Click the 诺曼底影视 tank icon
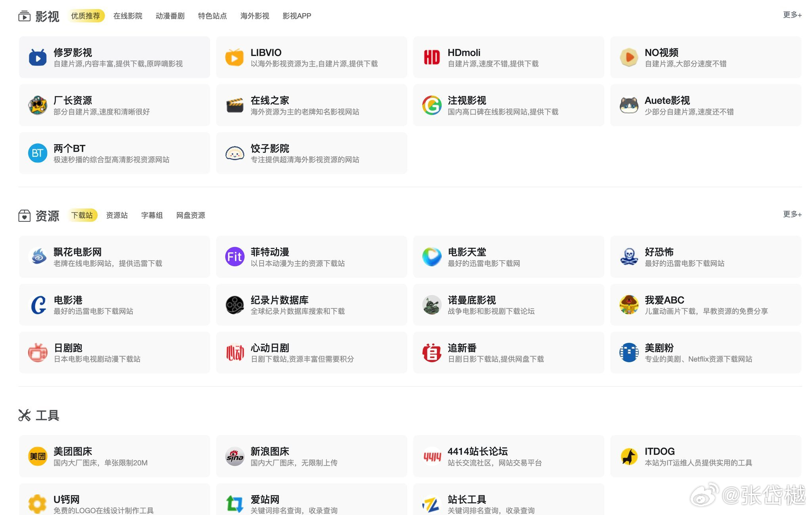Image resolution: width=812 pixels, height=515 pixels. 432,305
